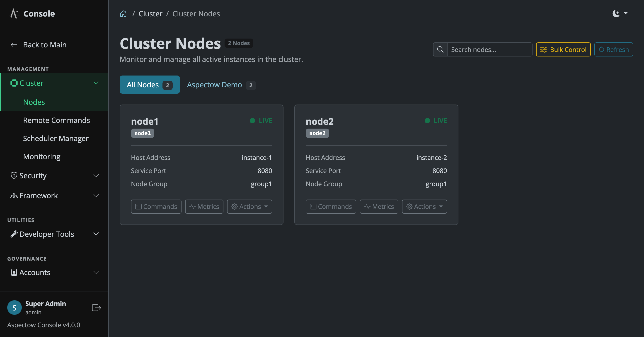Click the search magnifier icon
644x337 pixels.
pos(440,49)
